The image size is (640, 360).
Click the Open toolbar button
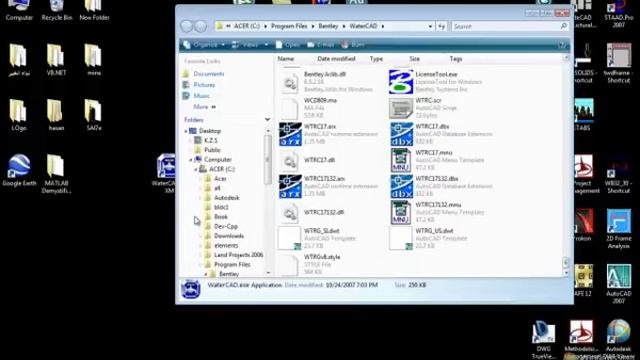tap(287, 44)
